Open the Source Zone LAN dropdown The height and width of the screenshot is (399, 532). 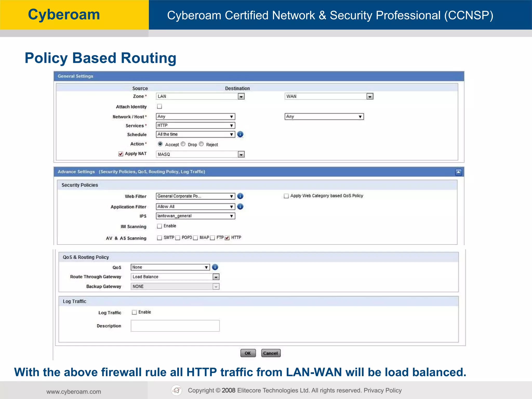[200, 96]
